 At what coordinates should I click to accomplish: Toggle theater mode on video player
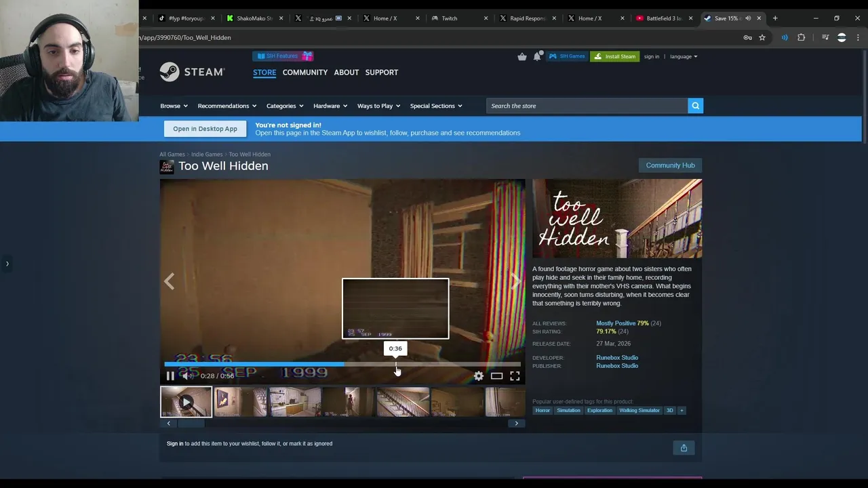click(497, 375)
